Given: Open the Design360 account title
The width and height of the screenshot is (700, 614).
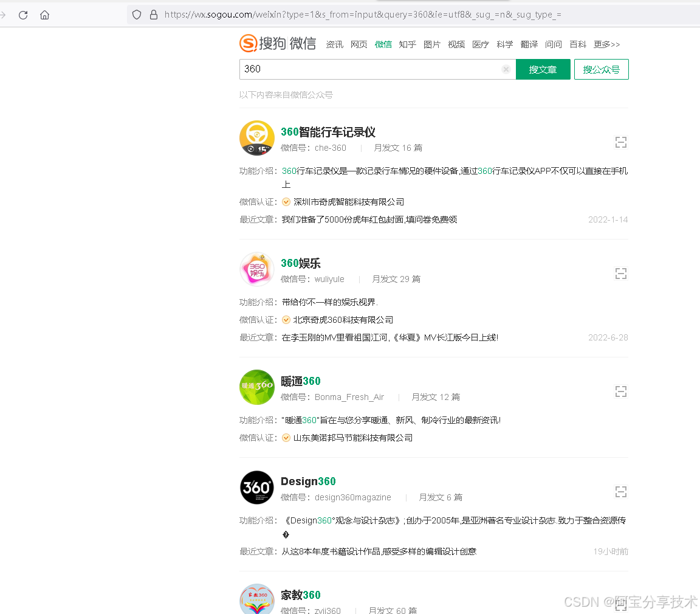Looking at the screenshot, I should (308, 481).
